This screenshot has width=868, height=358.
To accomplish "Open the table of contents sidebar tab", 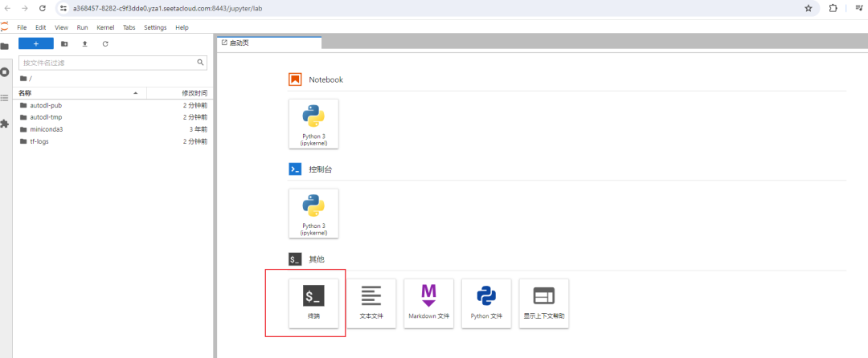I will coord(5,98).
